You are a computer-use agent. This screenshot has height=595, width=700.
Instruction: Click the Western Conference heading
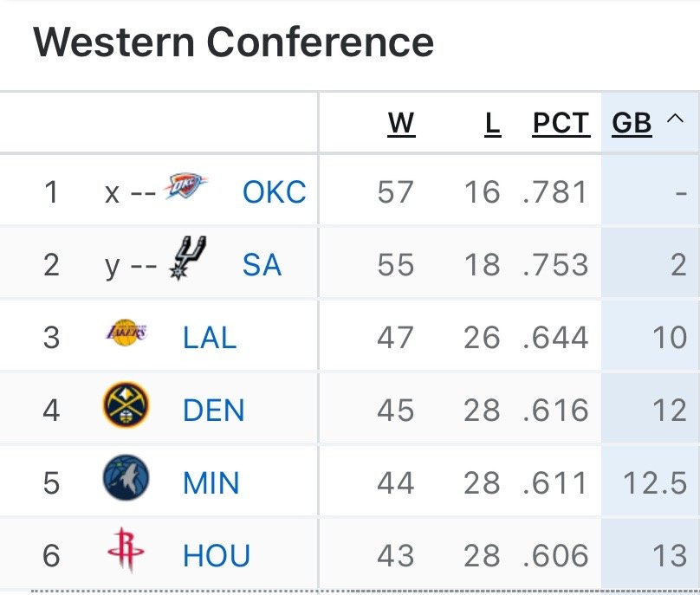coord(234,42)
